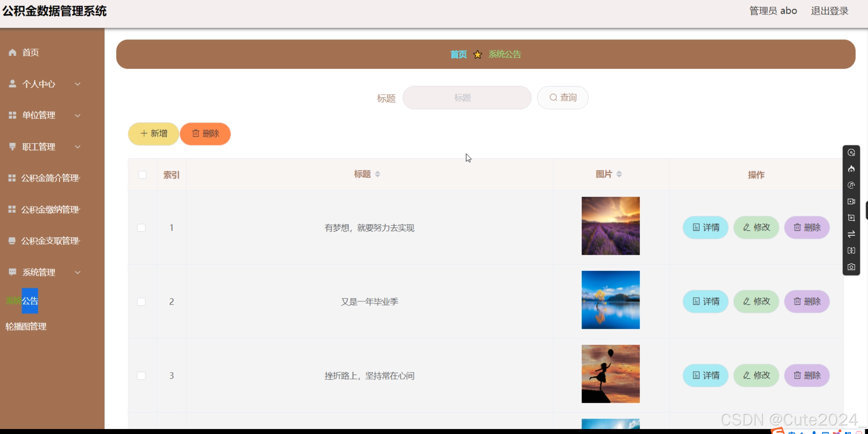Open 公积金缴纳管理 in the sidebar
Viewport: 868px width, 434px height.
point(50,210)
